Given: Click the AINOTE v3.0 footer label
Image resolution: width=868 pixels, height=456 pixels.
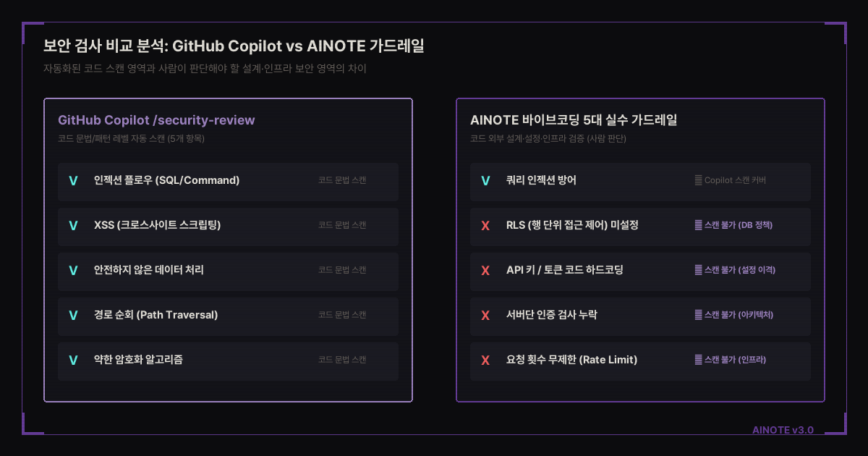Looking at the screenshot, I should point(783,430).
